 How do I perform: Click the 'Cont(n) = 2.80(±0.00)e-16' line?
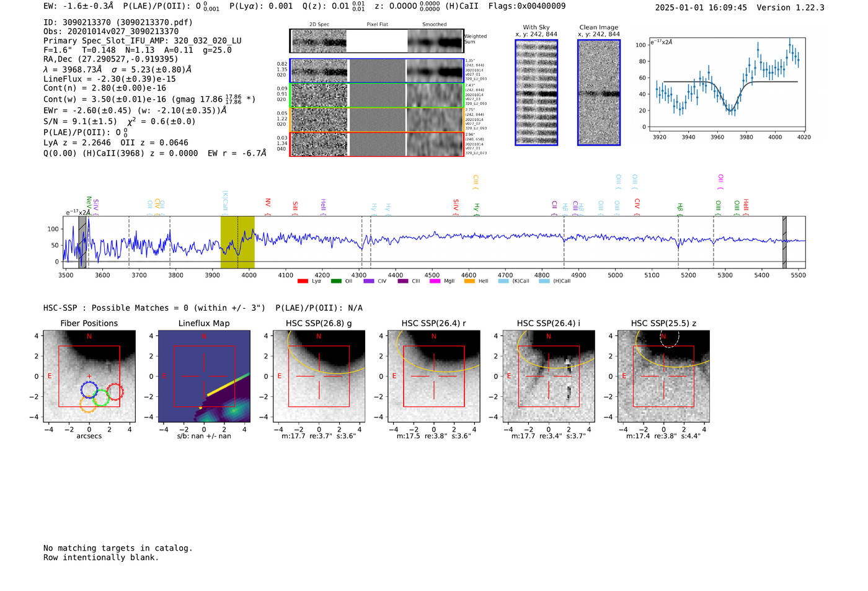[x=105, y=88]
